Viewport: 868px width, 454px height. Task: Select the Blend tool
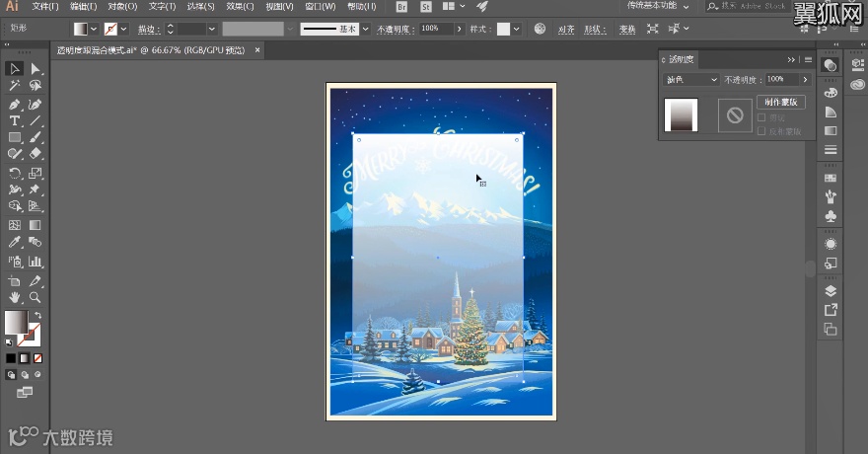pyautogui.click(x=35, y=242)
